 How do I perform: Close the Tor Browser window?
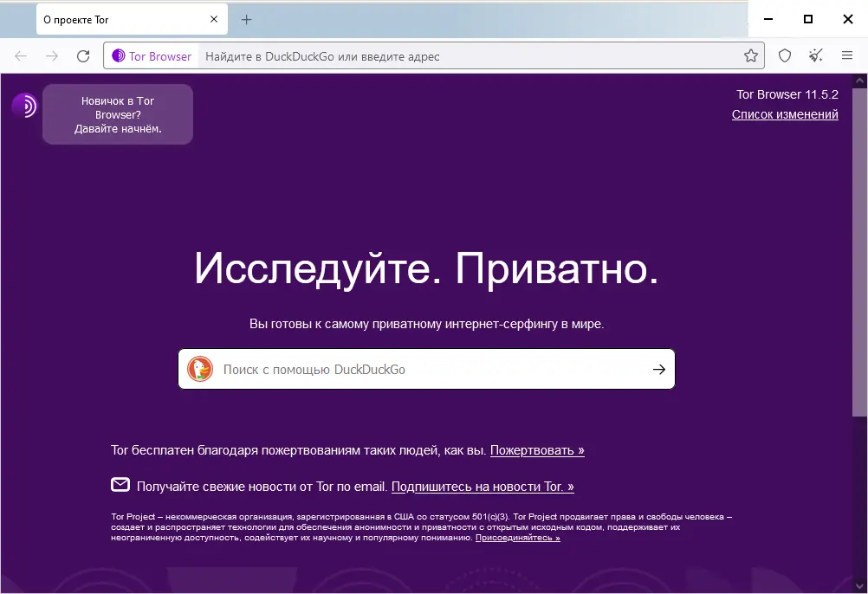847,19
